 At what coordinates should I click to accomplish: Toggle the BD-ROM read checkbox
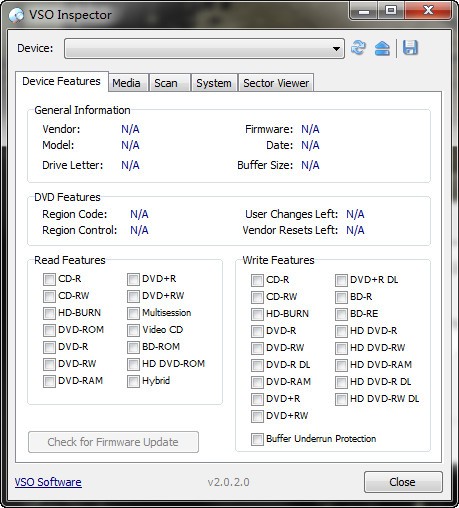point(133,347)
